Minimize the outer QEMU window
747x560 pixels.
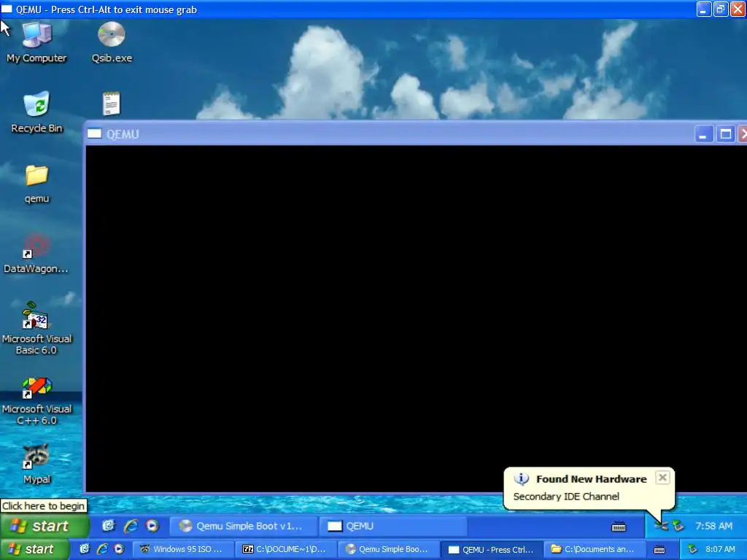pos(704,9)
